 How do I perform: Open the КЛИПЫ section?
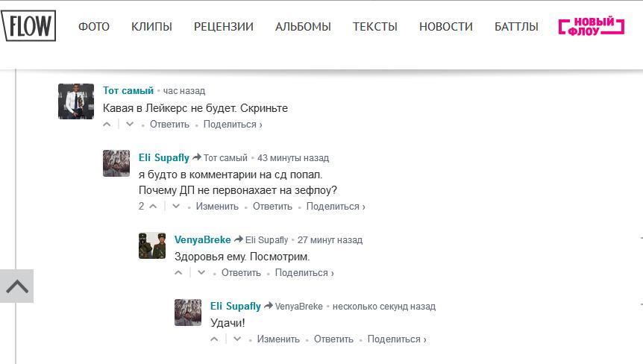[151, 27]
